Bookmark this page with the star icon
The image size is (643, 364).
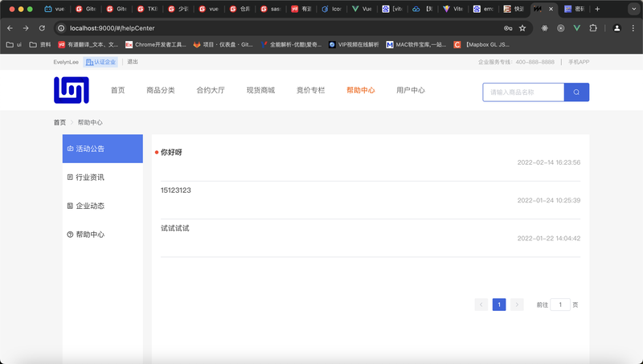tap(522, 27)
